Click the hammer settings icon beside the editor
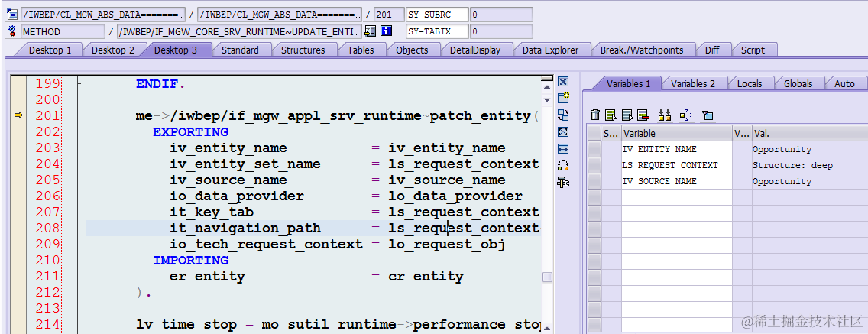Image resolution: width=868 pixels, height=334 pixels. pyautogui.click(x=564, y=182)
